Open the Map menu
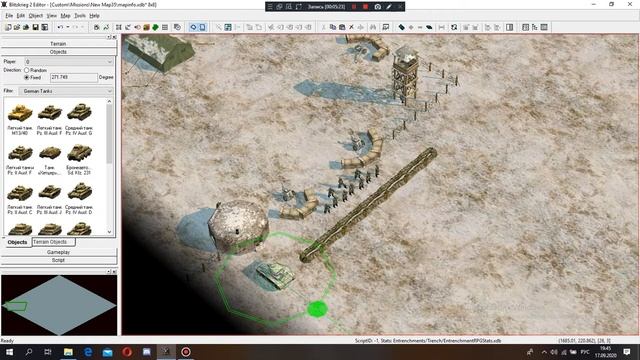This screenshot has width=640, height=360. (x=65, y=16)
